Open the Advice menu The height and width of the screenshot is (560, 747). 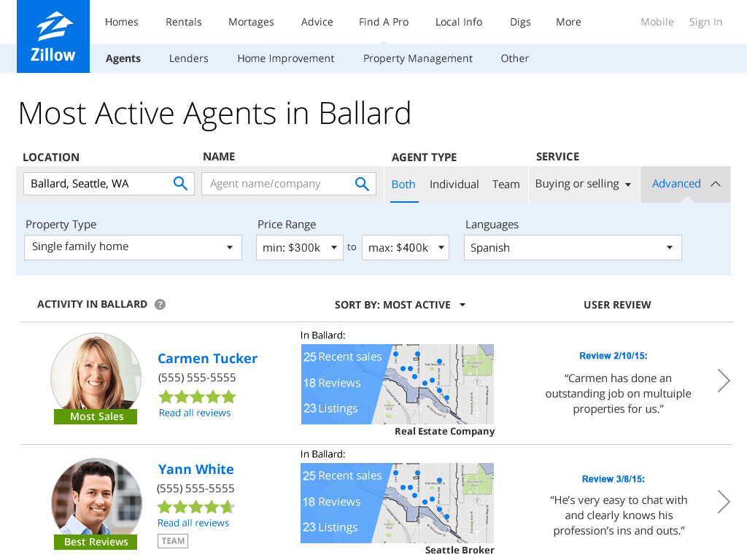click(317, 22)
